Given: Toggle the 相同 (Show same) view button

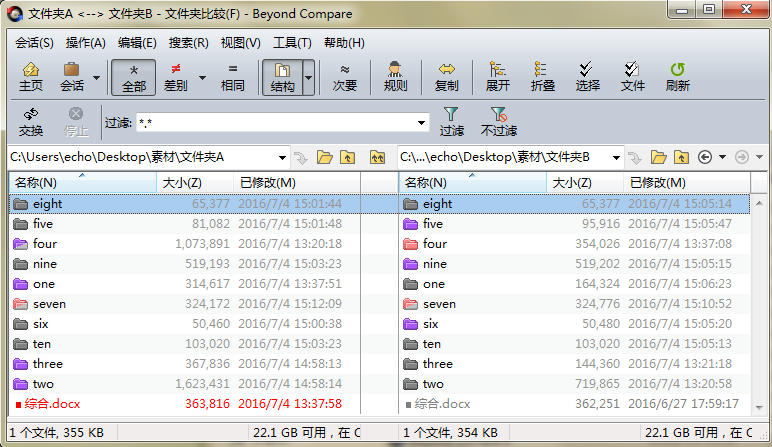Looking at the screenshot, I should click(x=232, y=76).
